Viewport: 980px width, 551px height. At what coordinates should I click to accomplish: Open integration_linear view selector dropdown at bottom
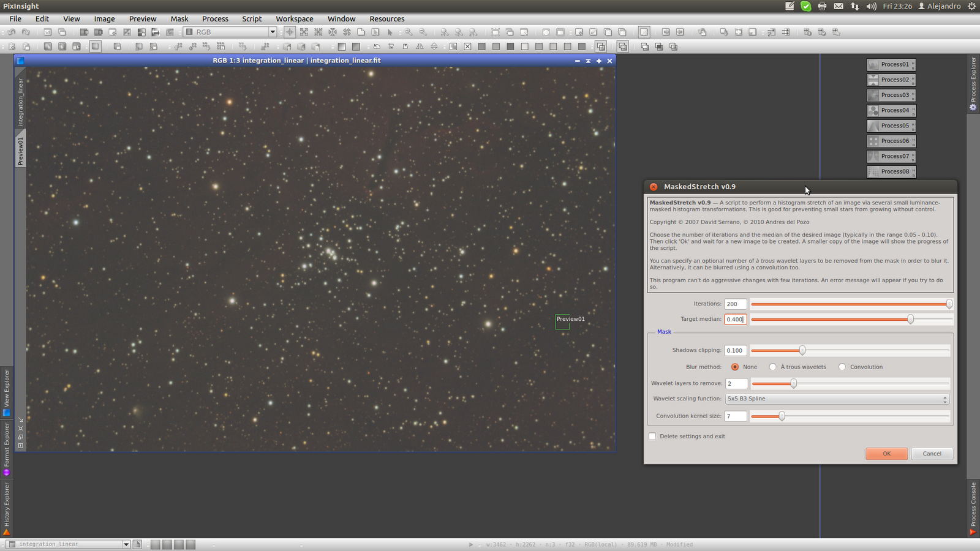[x=68, y=544]
